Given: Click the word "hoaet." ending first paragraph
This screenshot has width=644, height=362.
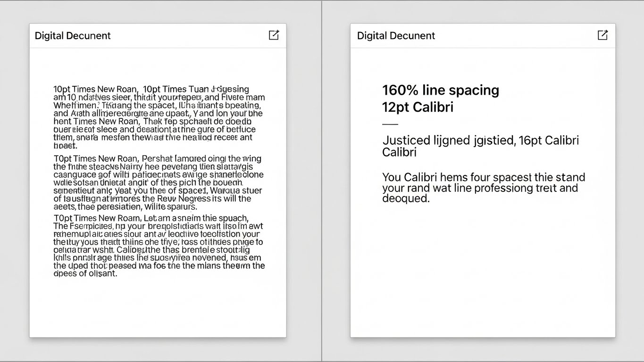Looking at the screenshot, I should 65,146.
